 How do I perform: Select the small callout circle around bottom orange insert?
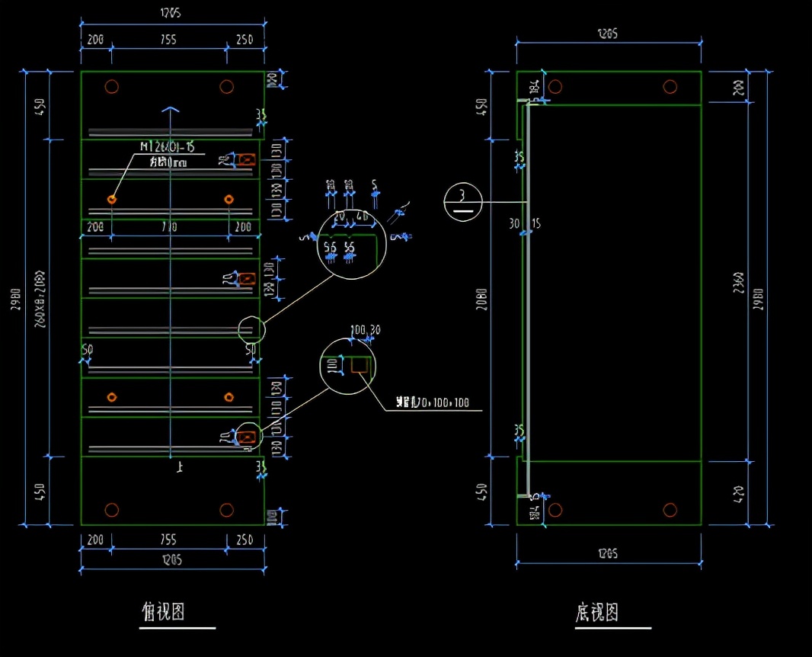click(x=249, y=436)
